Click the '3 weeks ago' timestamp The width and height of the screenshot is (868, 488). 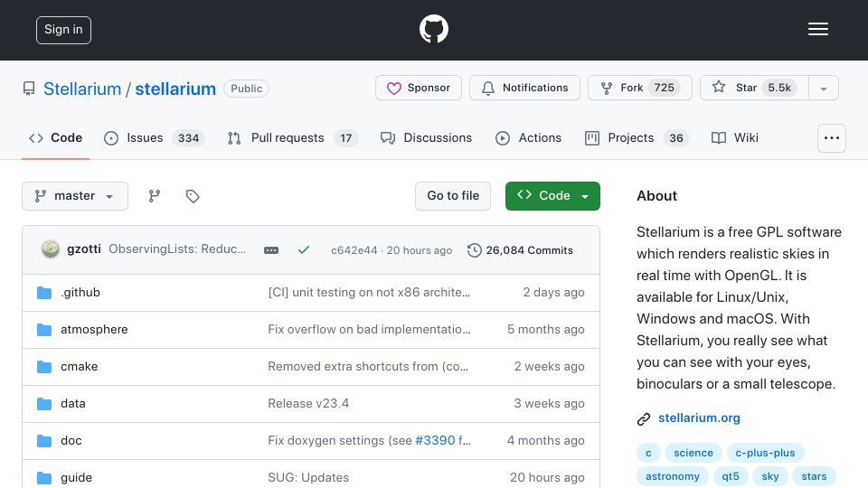pos(549,403)
